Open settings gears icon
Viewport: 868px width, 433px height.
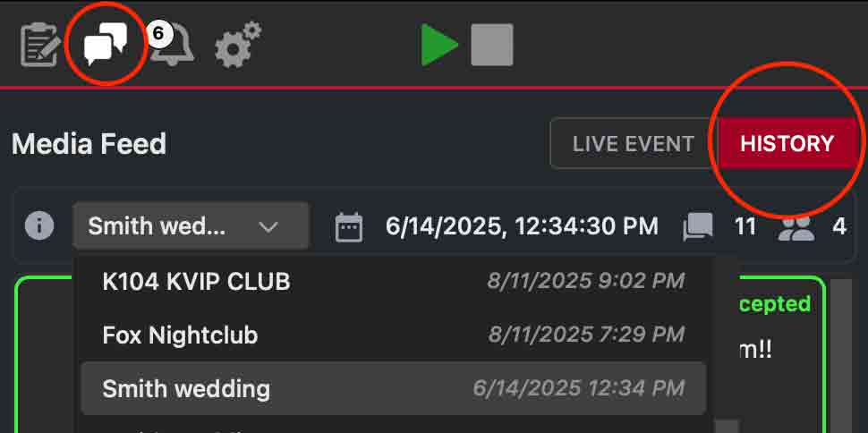point(237,45)
